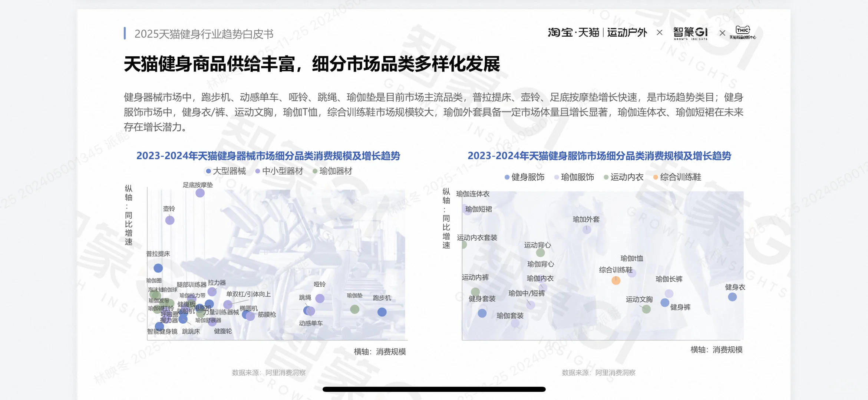The height and width of the screenshot is (400, 868).
Task: Tap the 瑜伽套装 label
Action: (510, 316)
